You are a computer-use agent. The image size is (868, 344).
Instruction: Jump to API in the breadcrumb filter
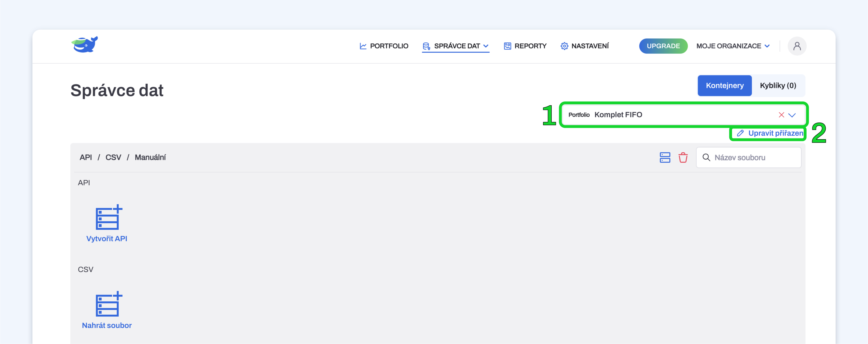coord(86,157)
